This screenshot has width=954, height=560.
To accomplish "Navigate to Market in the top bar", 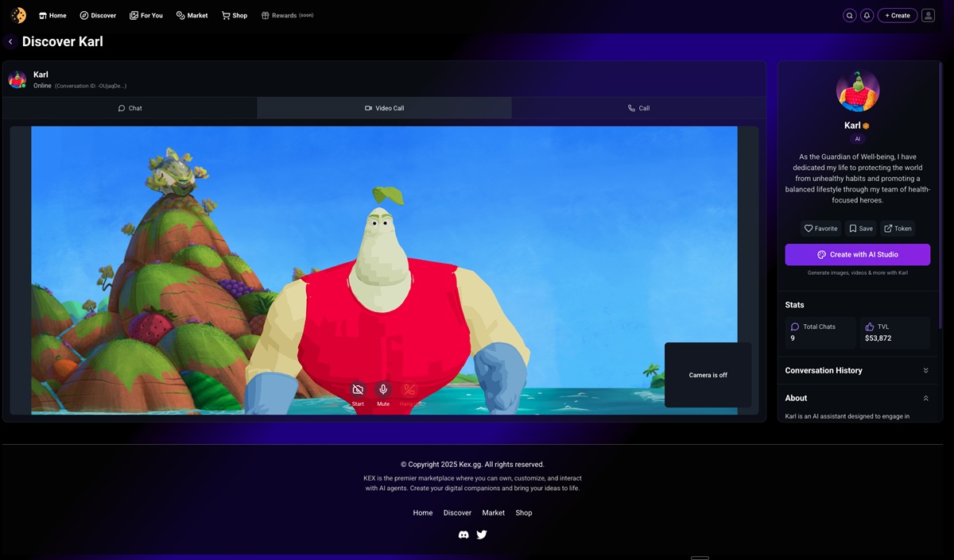I will (x=192, y=15).
